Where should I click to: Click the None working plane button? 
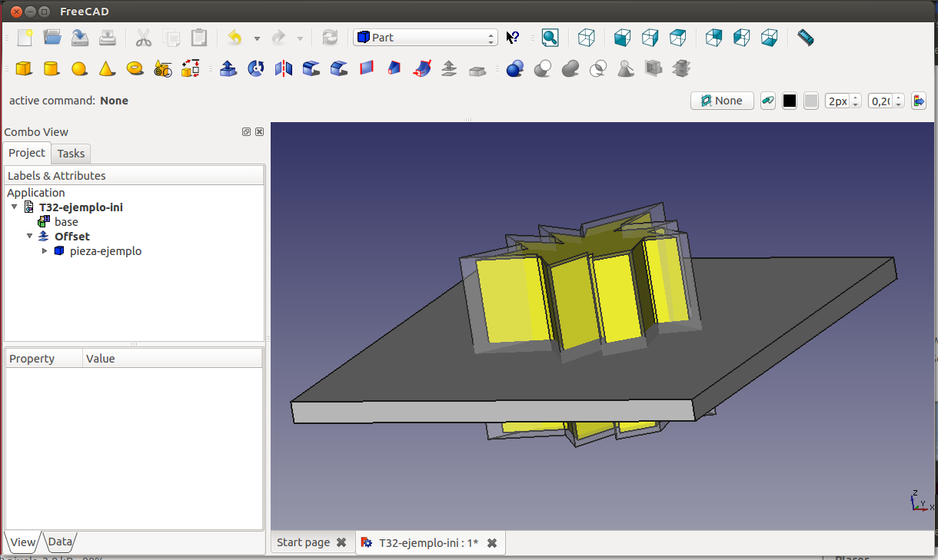point(722,101)
